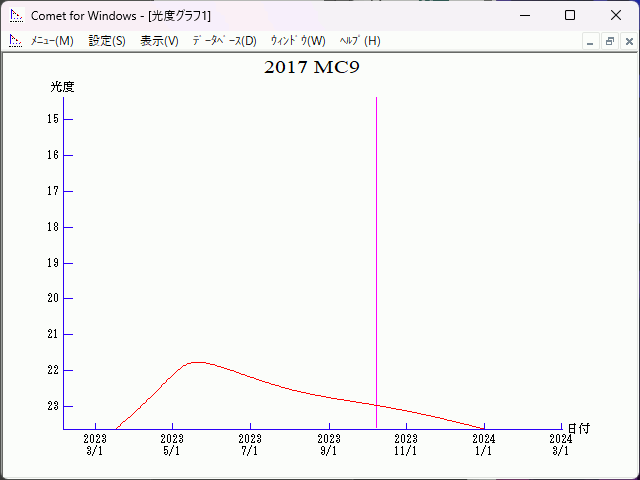Open the ﾍﾙﾌﾟ(H) help menu
This screenshot has height=480, width=640.
pos(359,41)
